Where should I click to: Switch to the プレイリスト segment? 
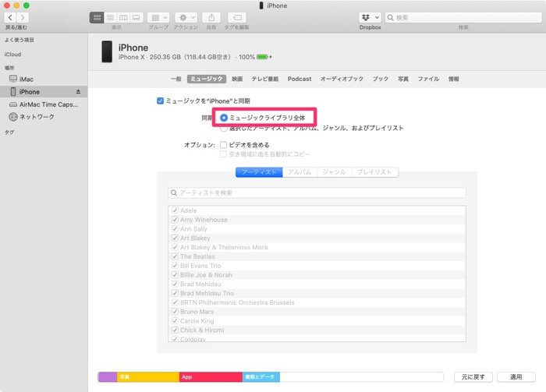coord(374,172)
